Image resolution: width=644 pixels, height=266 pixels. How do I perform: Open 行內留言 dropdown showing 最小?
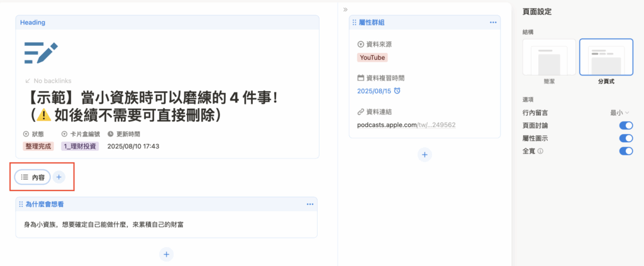click(x=619, y=113)
